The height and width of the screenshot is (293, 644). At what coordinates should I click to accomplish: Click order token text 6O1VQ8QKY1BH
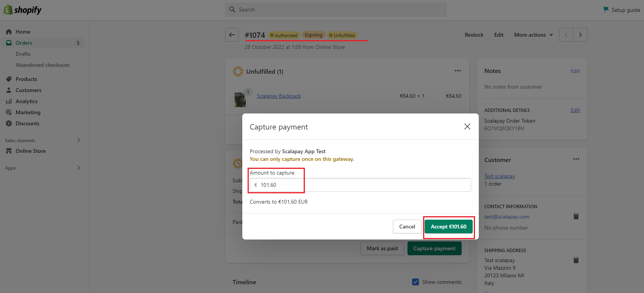coord(504,128)
